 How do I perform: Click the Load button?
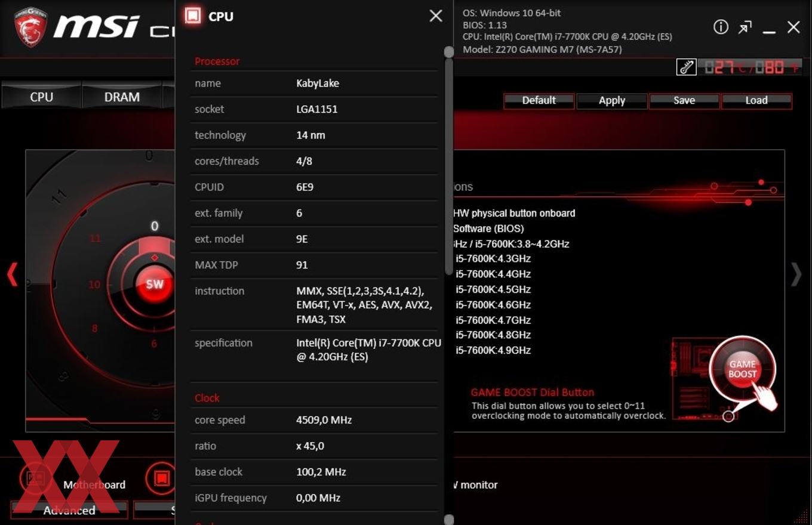tap(756, 101)
